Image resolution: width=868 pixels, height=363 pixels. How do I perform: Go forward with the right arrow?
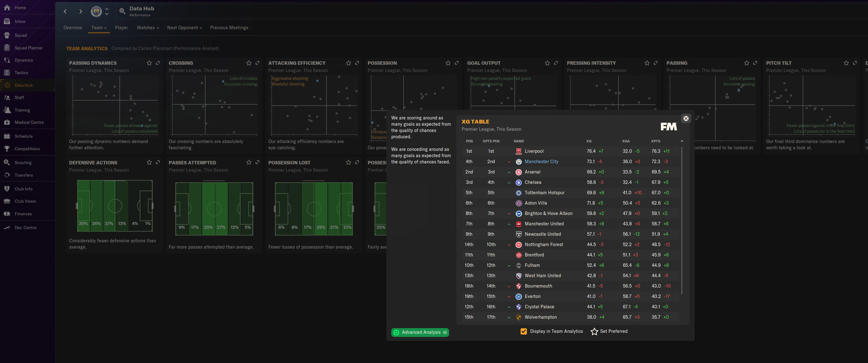pyautogui.click(x=80, y=11)
